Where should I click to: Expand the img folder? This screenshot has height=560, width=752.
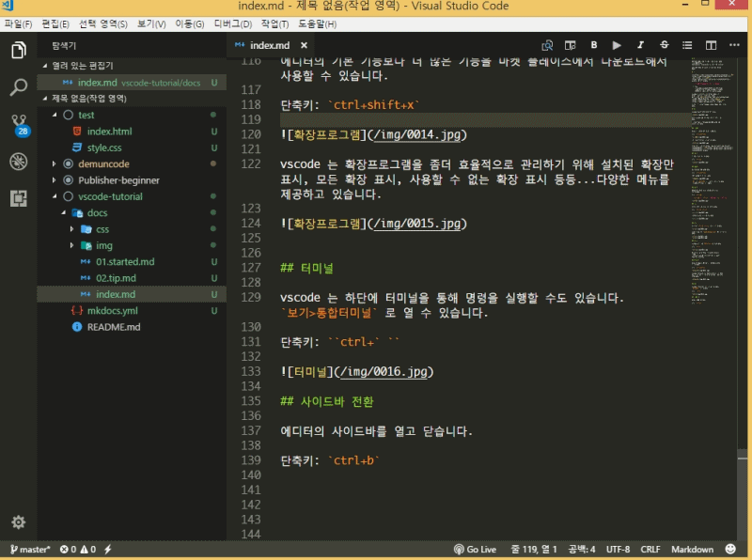132,245
